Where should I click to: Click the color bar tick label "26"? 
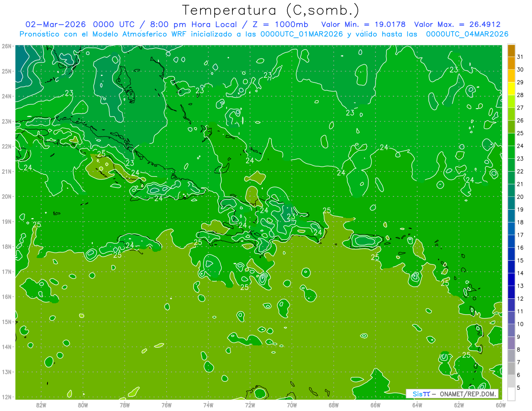click(520, 121)
